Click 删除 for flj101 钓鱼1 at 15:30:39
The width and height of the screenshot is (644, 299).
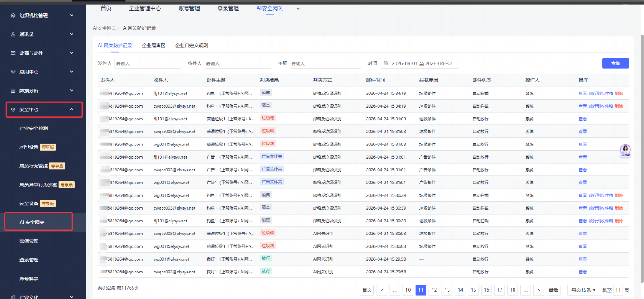pos(619,221)
